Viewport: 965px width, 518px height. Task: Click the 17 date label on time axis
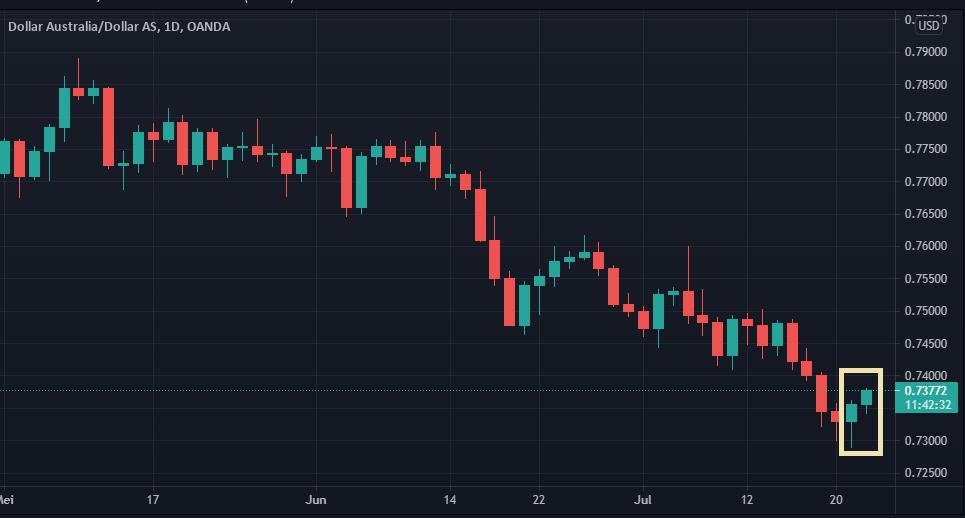tap(152, 499)
